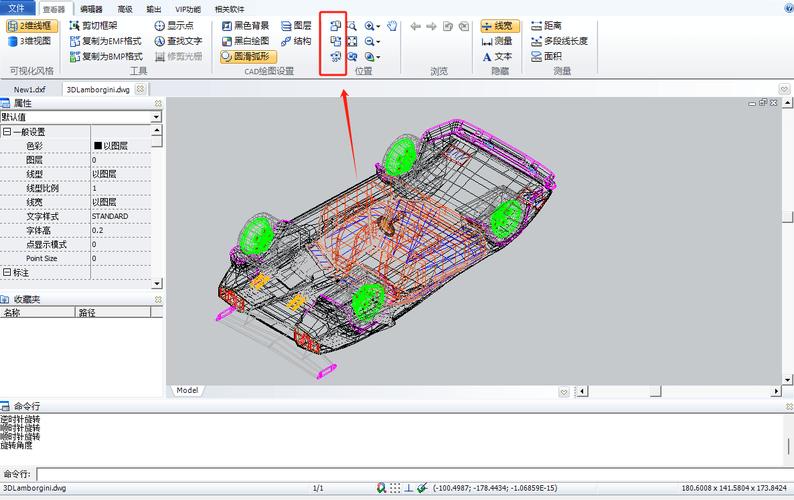
Task: Select the 多段线长度 polyline length tool
Action: 559,41
